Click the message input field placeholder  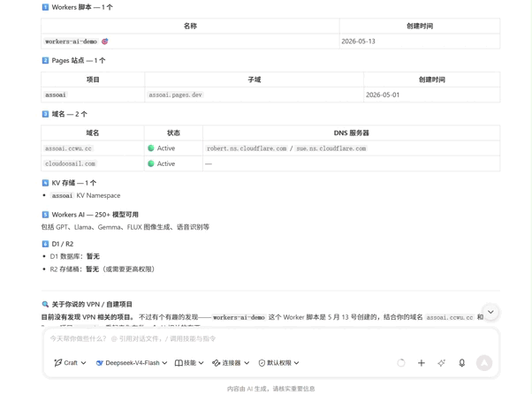point(133,338)
